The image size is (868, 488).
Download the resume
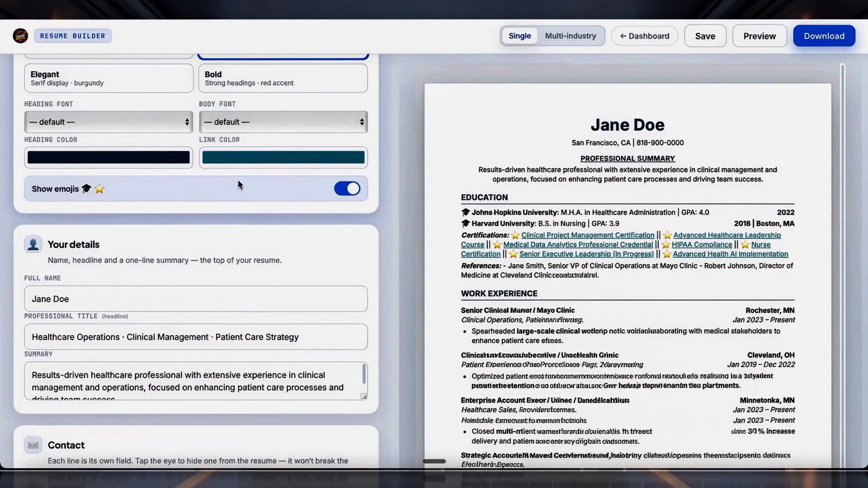coord(824,36)
